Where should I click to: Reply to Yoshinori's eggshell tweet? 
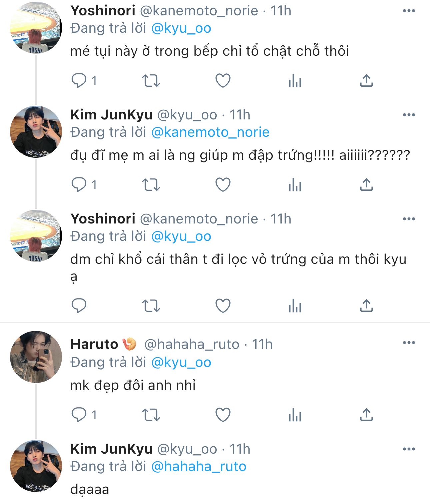pyautogui.click(x=79, y=306)
